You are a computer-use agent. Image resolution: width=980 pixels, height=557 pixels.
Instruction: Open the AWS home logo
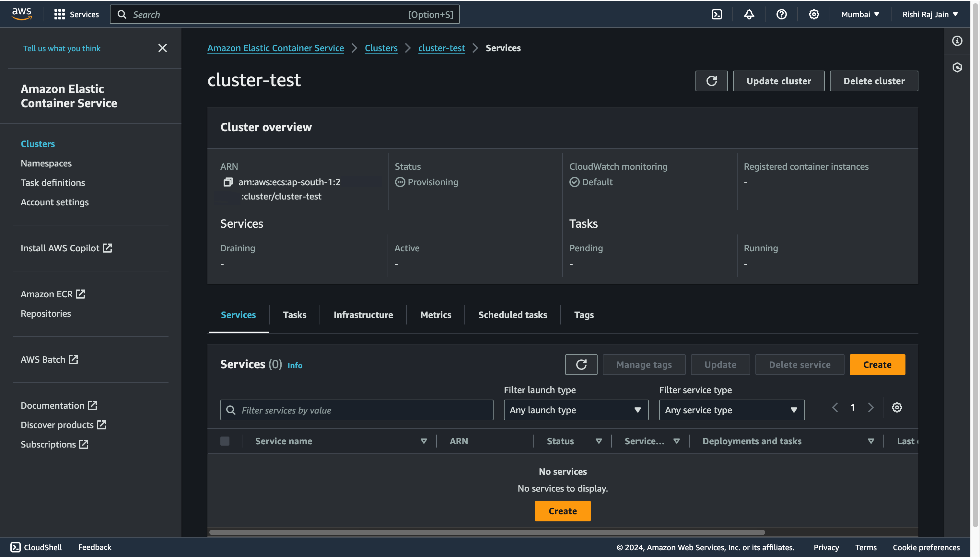tap(21, 14)
